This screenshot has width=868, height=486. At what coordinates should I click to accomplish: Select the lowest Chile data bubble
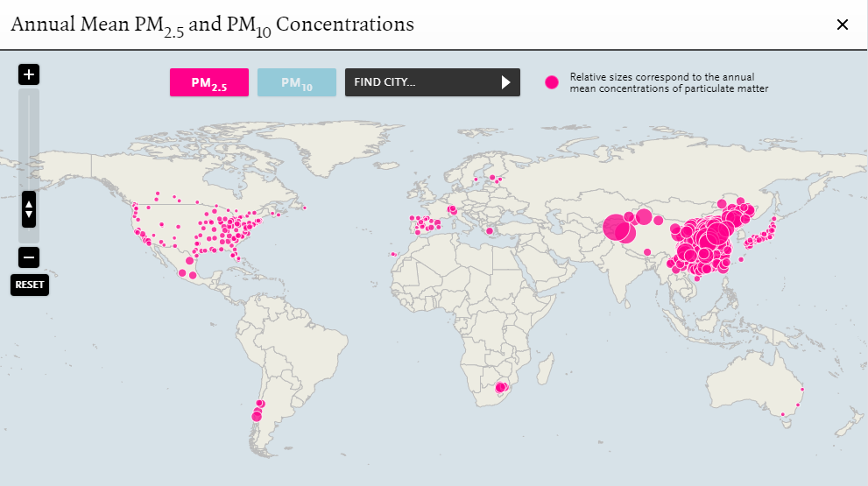click(257, 417)
